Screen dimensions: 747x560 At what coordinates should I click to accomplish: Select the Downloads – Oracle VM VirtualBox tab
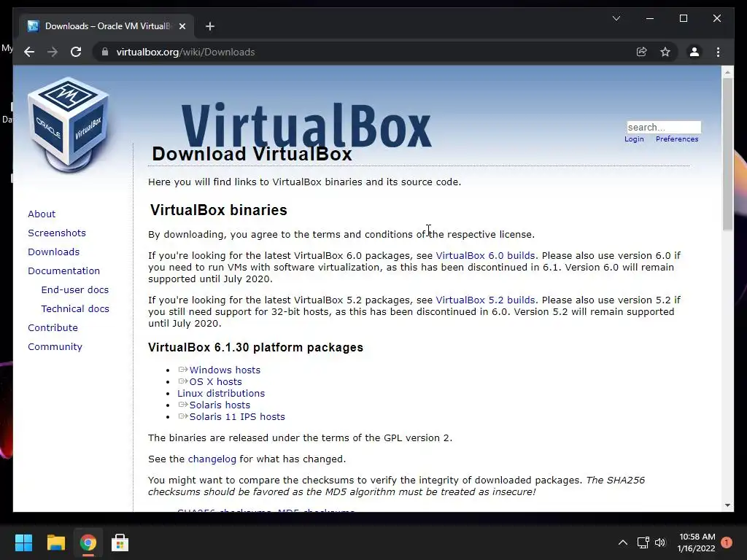pos(106,26)
